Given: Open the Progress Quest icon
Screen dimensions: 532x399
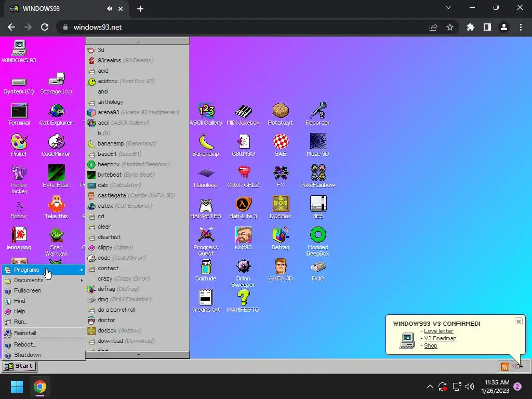Looking at the screenshot, I should (x=206, y=242).
